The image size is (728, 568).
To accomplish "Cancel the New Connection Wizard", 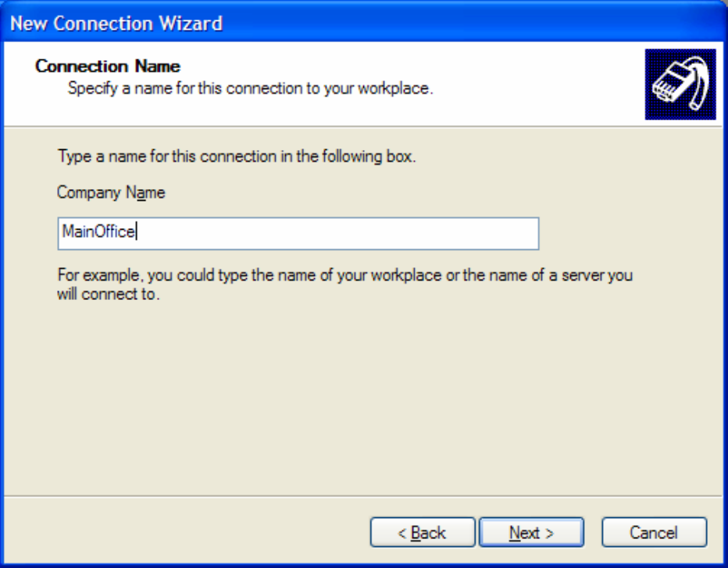I will pyautogui.click(x=654, y=533).
